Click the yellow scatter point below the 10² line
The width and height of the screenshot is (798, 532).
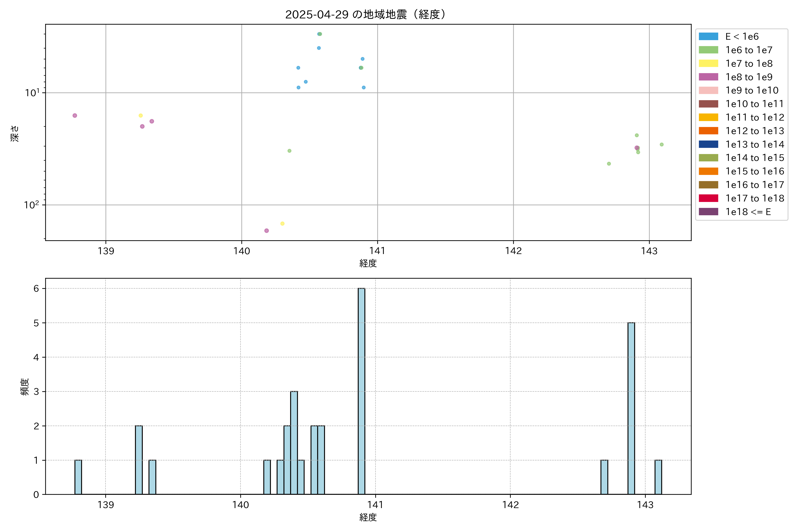(x=282, y=224)
